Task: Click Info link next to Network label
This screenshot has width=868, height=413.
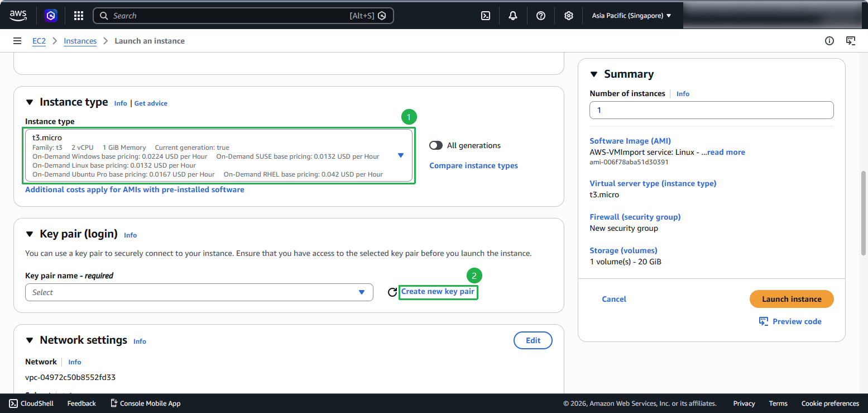Action: coord(75,362)
